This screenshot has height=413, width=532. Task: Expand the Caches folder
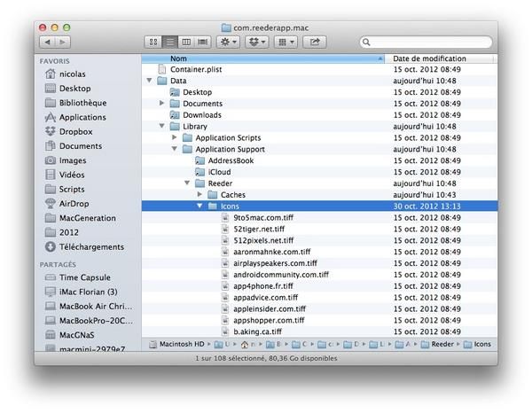pyautogui.click(x=200, y=194)
